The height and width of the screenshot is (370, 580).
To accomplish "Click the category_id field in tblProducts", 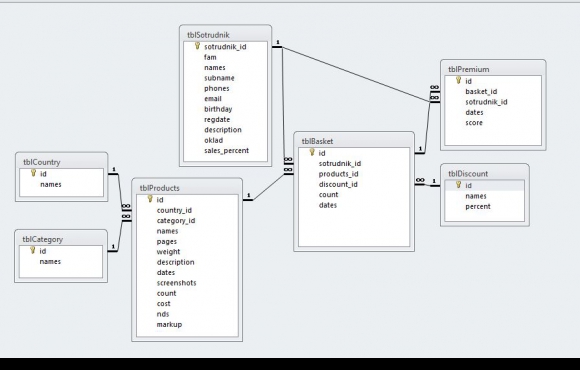I will pos(176,221).
